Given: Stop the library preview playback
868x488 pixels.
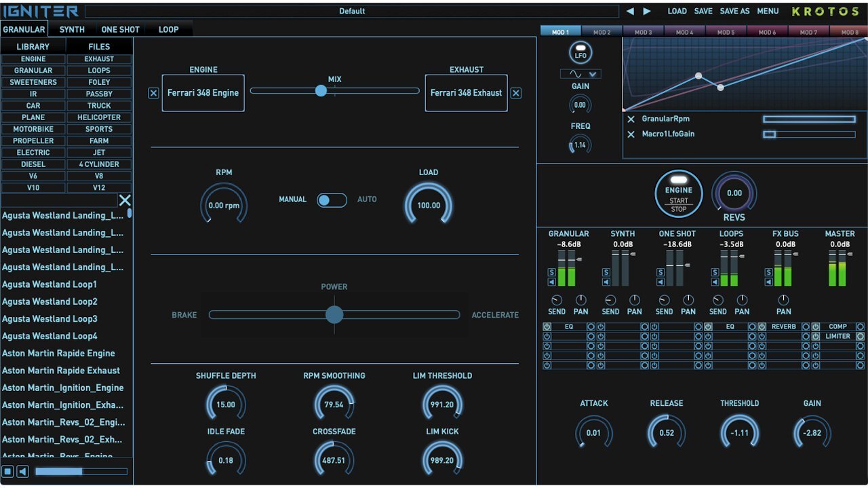Looking at the screenshot, I should [7, 471].
